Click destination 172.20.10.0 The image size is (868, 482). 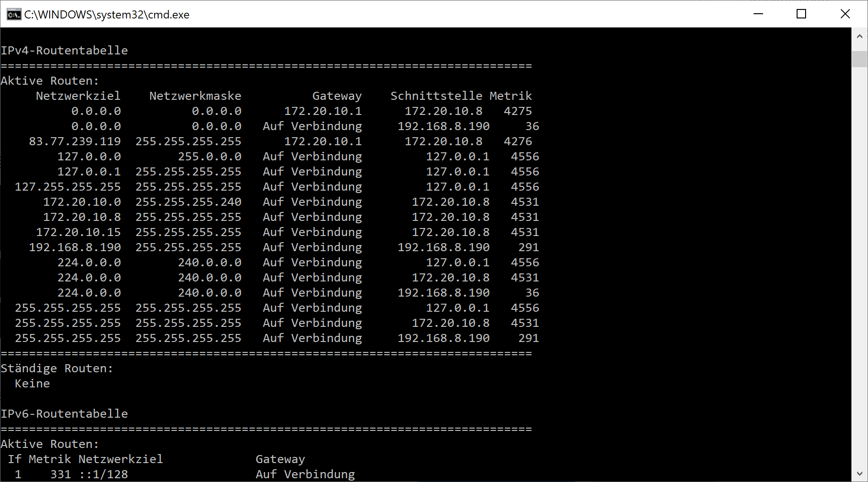[82, 202]
